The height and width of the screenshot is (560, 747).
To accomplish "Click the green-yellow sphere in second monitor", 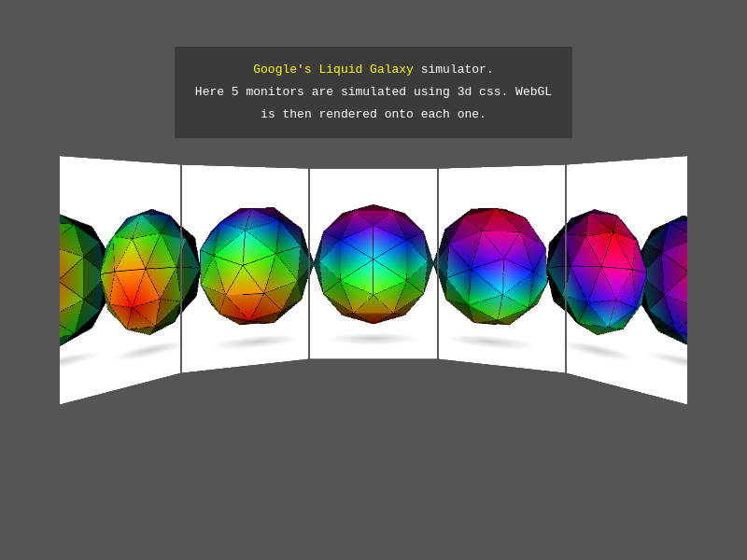I will [x=250, y=266].
